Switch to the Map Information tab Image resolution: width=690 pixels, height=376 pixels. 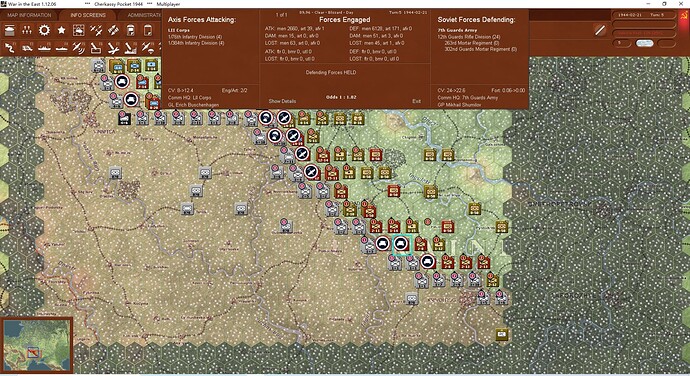pyautogui.click(x=29, y=15)
